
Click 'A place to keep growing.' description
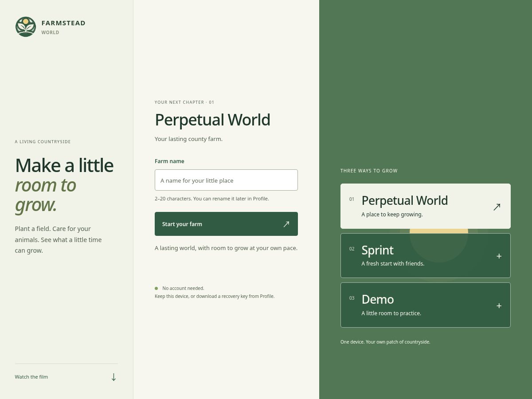point(392,214)
